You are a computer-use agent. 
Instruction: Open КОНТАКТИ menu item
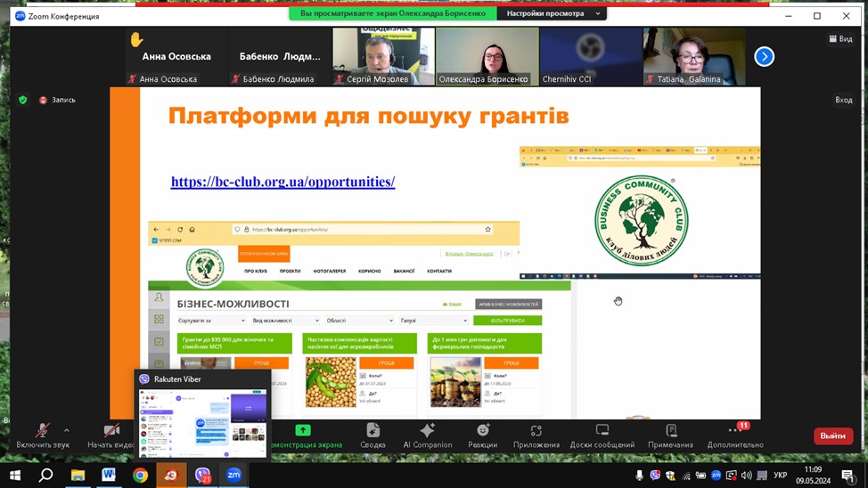pyautogui.click(x=439, y=271)
